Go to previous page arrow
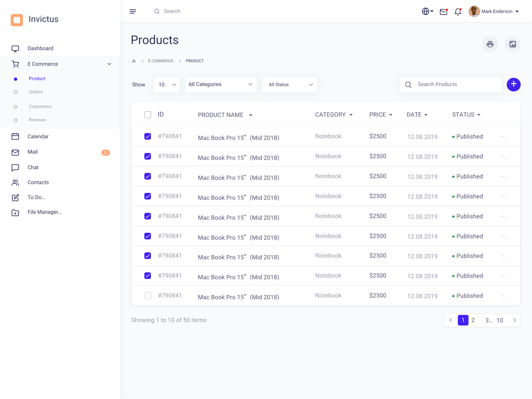The width and height of the screenshot is (532, 399). point(451,320)
